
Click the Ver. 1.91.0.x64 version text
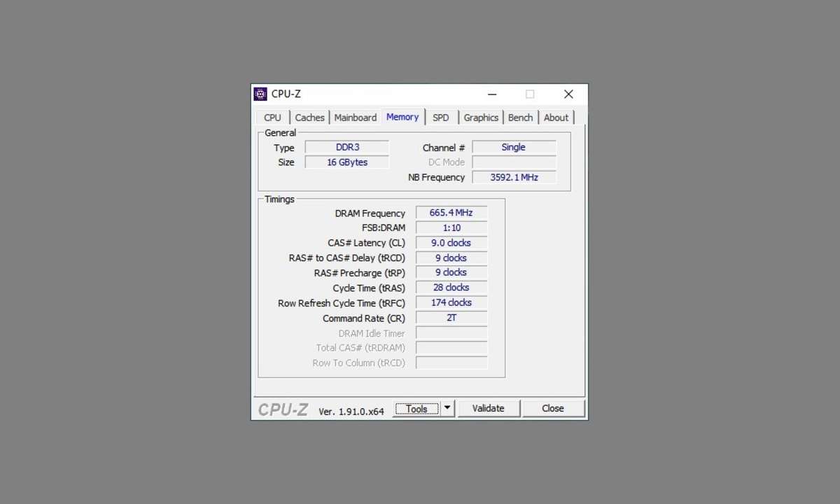coord(351,412)
